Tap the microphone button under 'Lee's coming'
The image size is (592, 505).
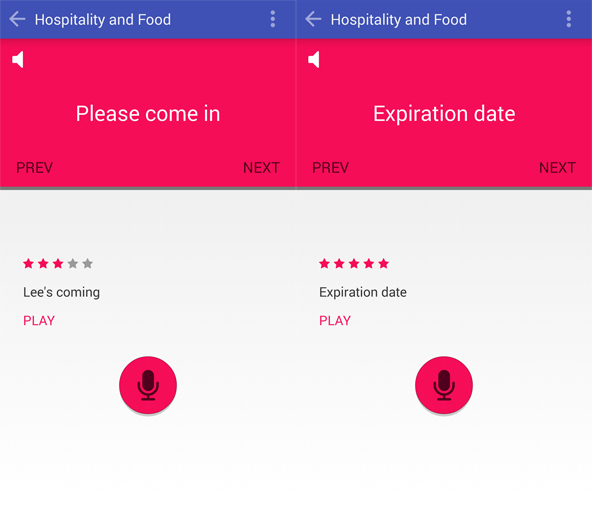point(148,385)
